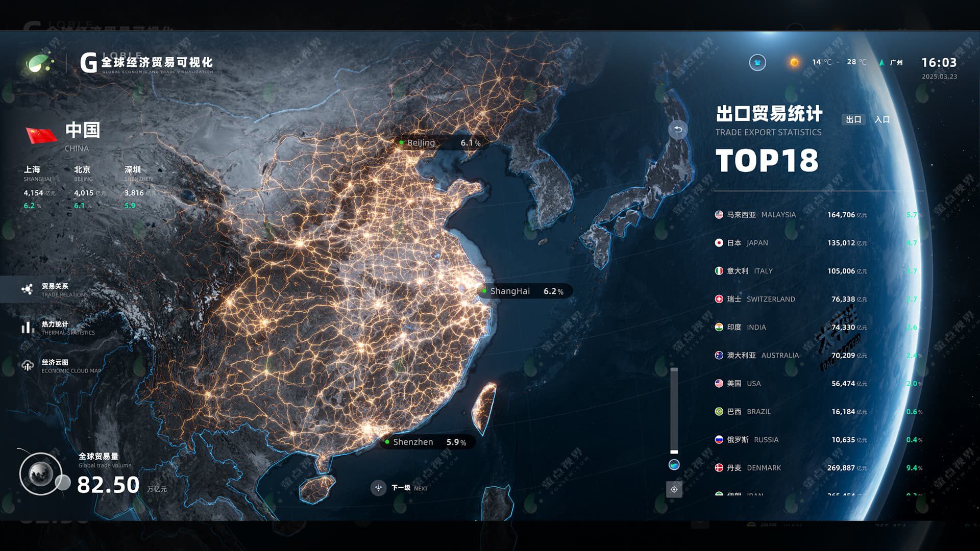Click the Brazil flag icon
The image size is (980, 551).
click(719, 411)
